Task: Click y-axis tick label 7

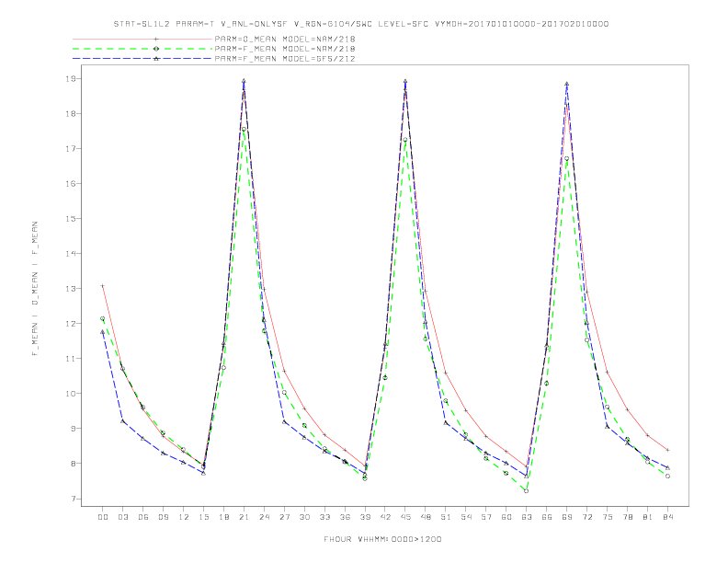Action: 73,499
